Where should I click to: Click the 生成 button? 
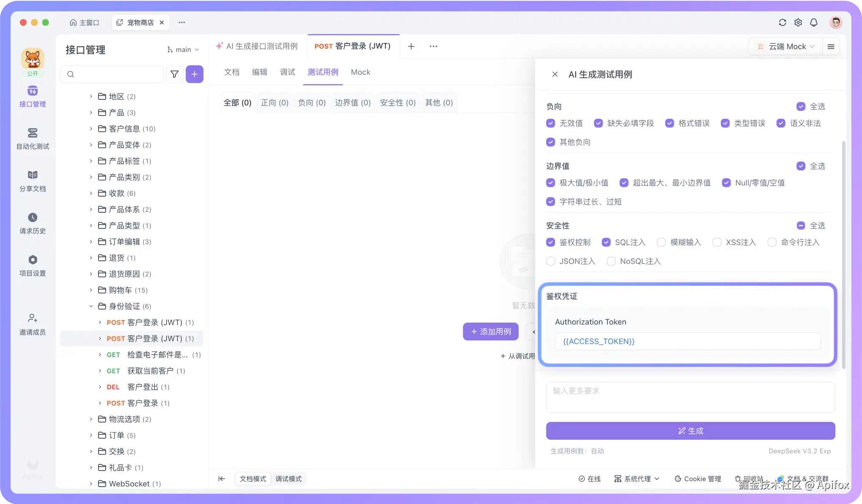tap(690, 431)
